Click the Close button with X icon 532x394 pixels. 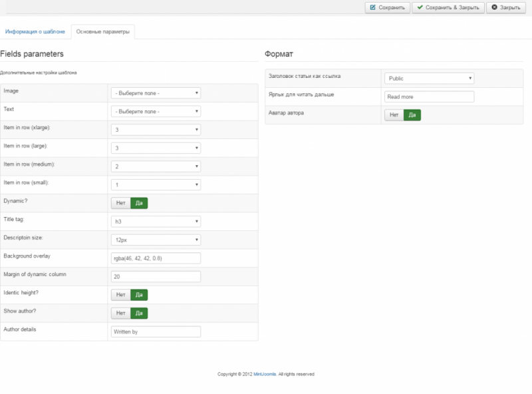(506, 7)
